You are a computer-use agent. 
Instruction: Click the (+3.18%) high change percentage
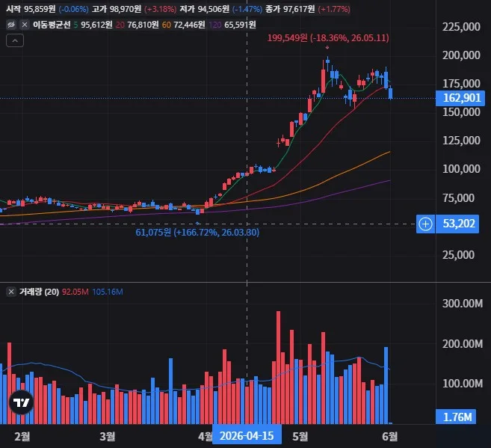161,9
